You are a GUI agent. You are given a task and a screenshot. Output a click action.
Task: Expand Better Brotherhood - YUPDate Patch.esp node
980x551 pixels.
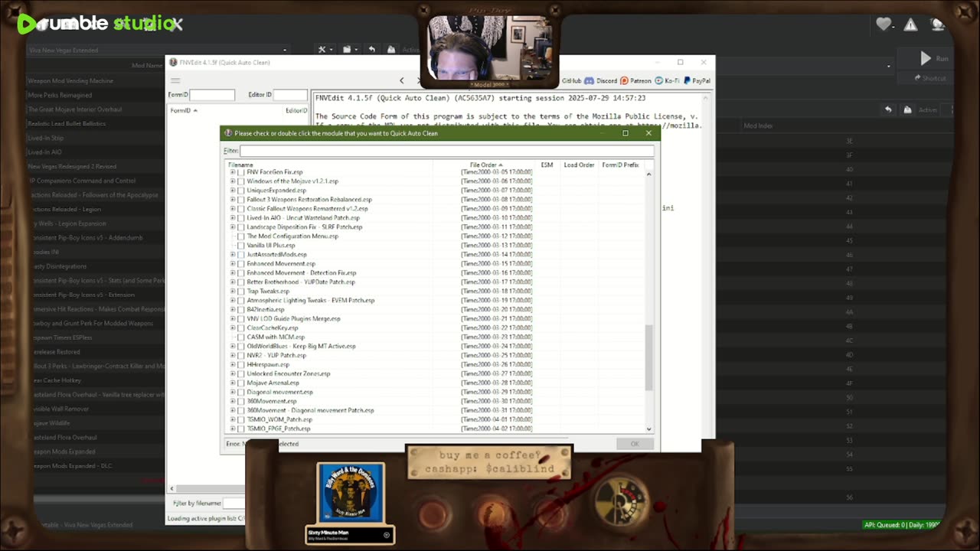233,282
